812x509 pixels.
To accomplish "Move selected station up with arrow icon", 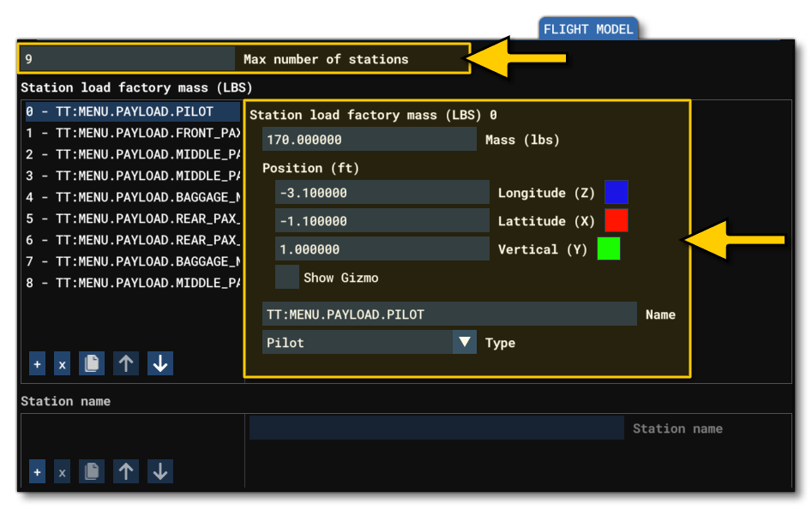I will click(125, 362).
